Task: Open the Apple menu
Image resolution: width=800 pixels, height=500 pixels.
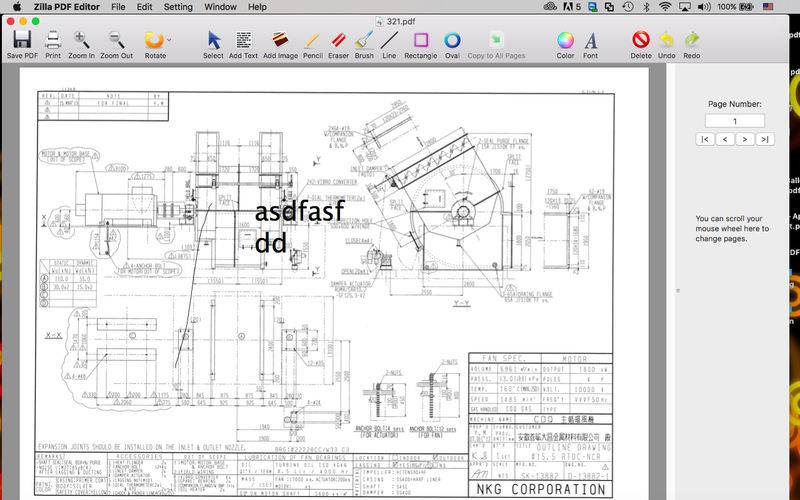Action: (17, 7)
